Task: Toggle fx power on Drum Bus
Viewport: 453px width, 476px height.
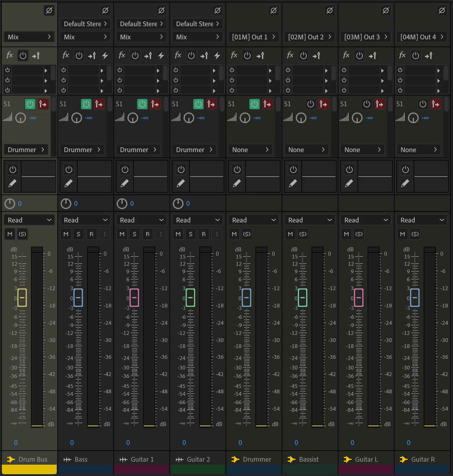Action: 23,55
